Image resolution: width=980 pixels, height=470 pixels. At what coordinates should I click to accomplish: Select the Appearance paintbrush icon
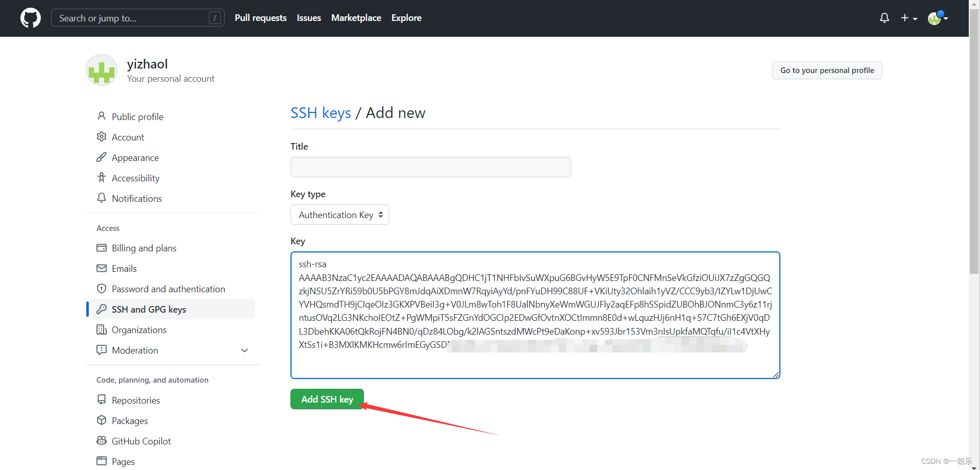pos(102,157)
